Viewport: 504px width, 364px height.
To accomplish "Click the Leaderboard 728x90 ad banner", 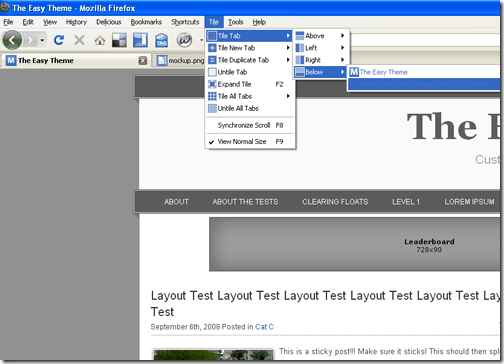I will 355,244.
